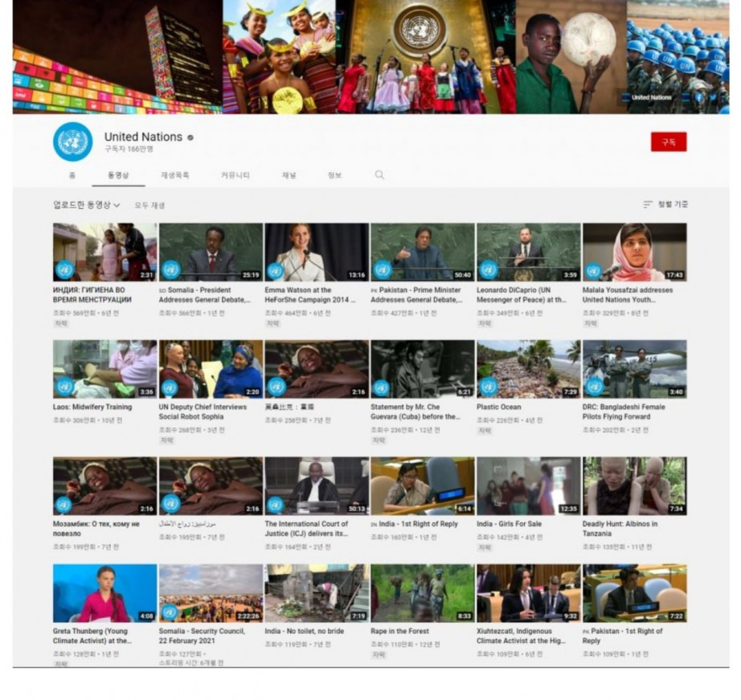
Task: Open the India Girls For Sale thumbnail
Action: (528, 486)
